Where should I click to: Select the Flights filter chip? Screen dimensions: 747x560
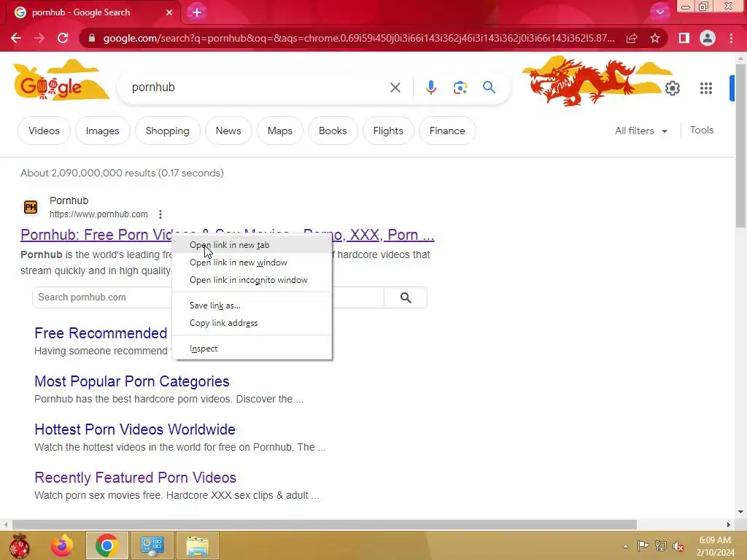pyautogui.click(x=388, y=131)
